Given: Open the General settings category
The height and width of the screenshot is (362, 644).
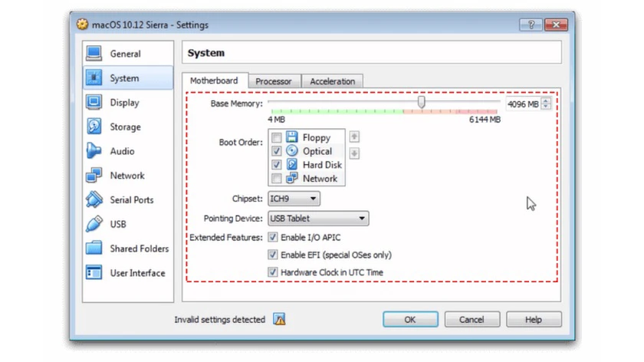Looking at the screenshot, I should click(128, 54).
